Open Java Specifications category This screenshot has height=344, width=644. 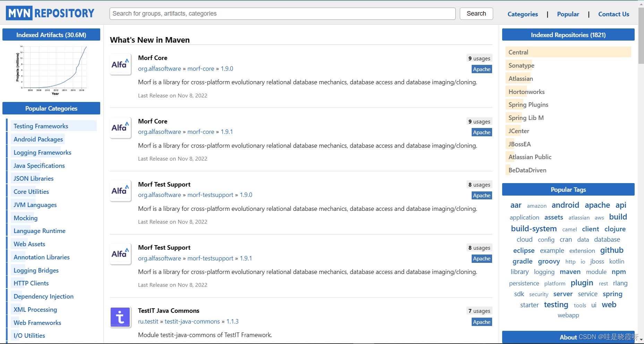(x=39, y=166)
